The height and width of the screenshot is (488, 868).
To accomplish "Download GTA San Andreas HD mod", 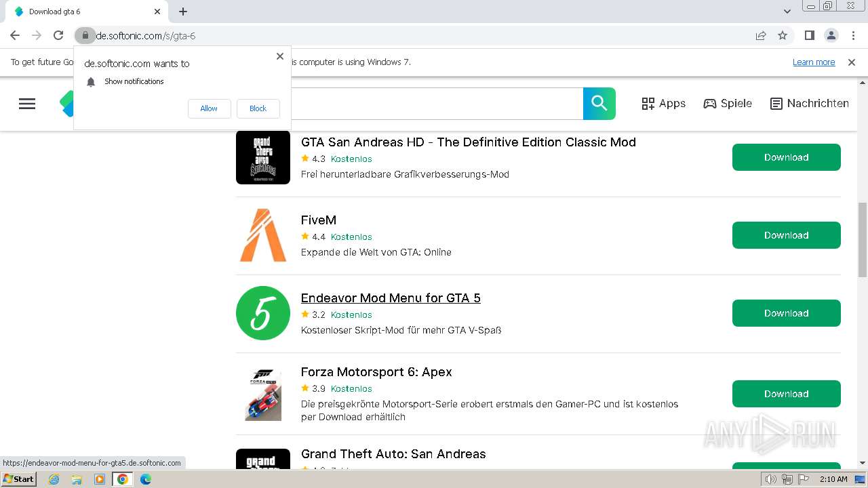I will [787, 157].
